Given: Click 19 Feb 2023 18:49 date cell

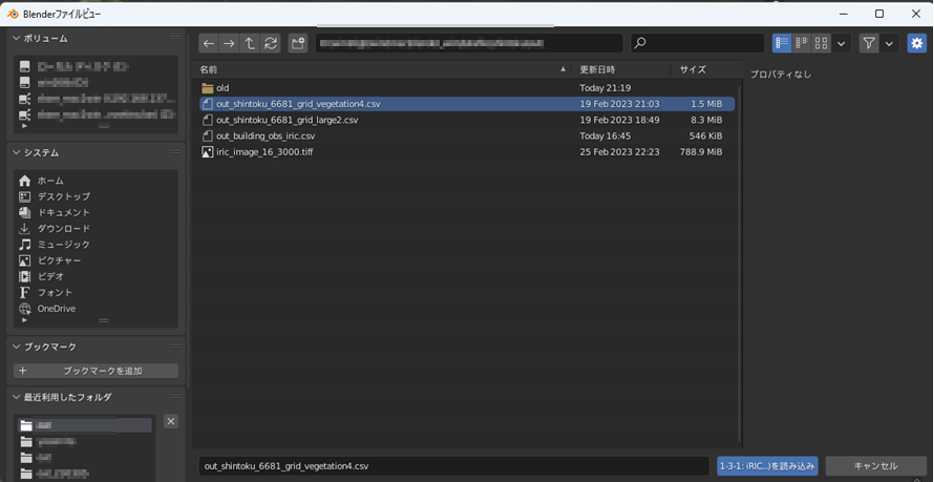Looking at the screenshot, I should click(x=619, y=120).
